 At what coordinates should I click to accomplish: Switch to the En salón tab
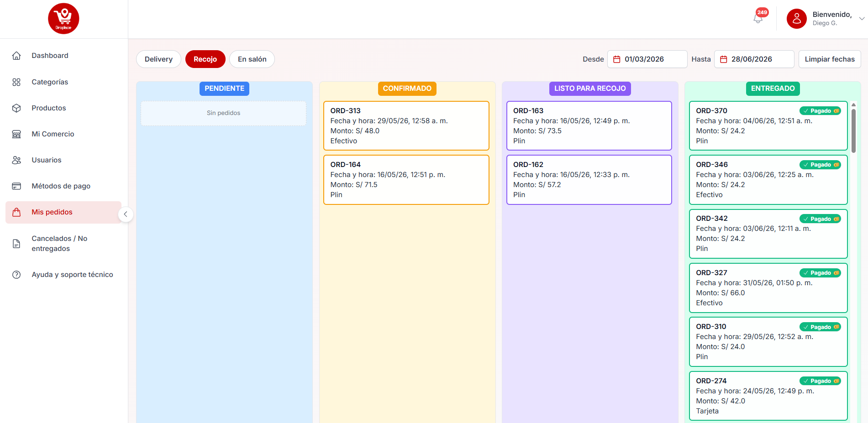coord(252,59)
